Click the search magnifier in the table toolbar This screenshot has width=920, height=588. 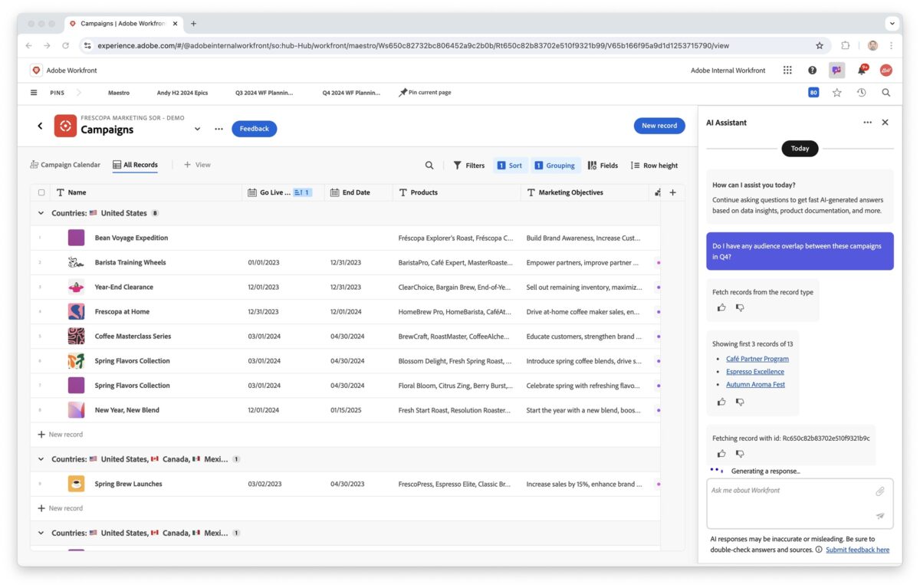429,165
